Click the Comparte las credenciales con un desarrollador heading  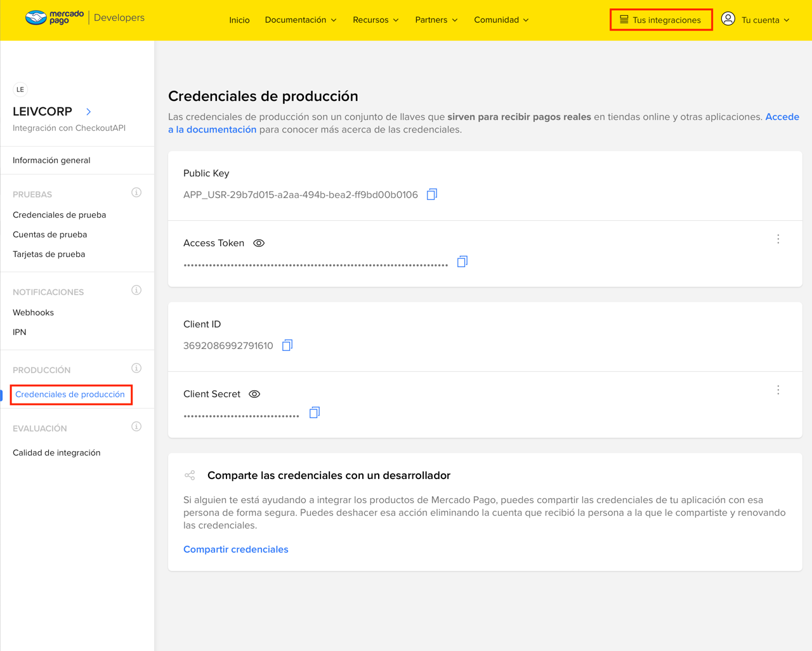[x=329, y=475]
